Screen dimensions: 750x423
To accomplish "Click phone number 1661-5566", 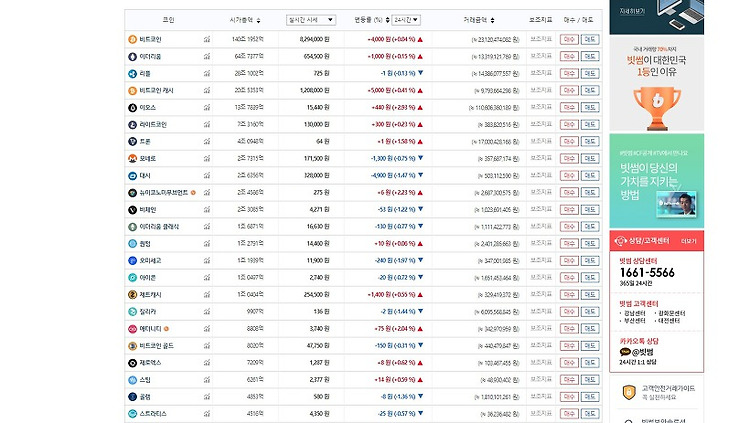I will coord(647,273).
